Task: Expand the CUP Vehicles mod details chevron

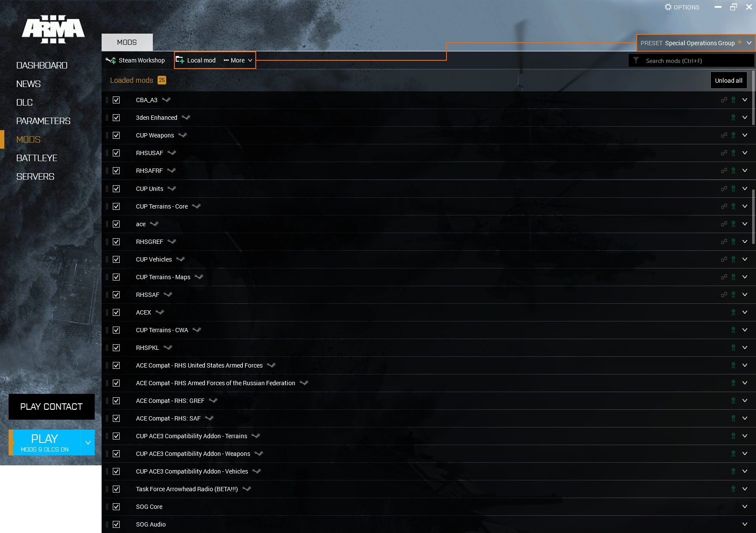Action: (x=745, y=259)
